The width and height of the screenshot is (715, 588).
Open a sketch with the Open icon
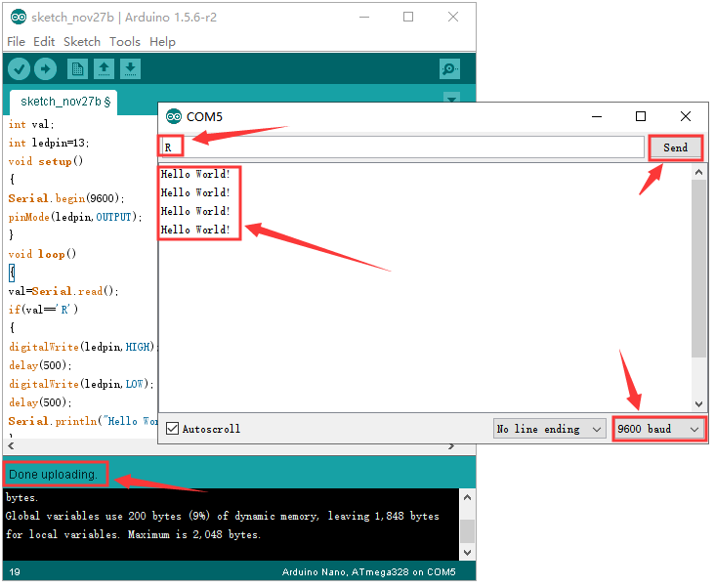coord(104,69)
